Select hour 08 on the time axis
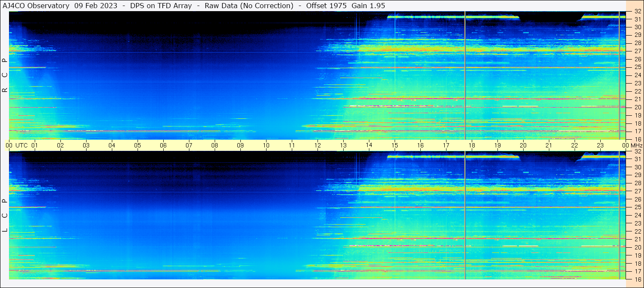This screenshot has height=288, width=644. coord(215,145)
